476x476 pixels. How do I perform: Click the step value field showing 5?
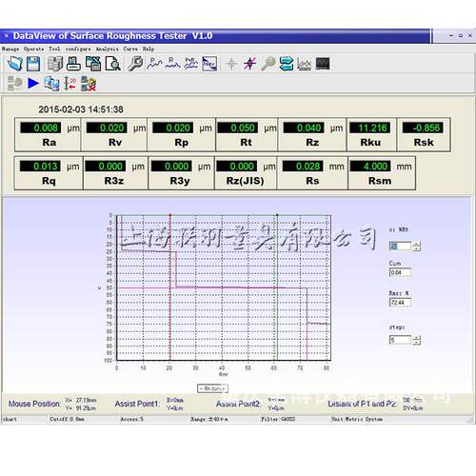tap(400, 340)
